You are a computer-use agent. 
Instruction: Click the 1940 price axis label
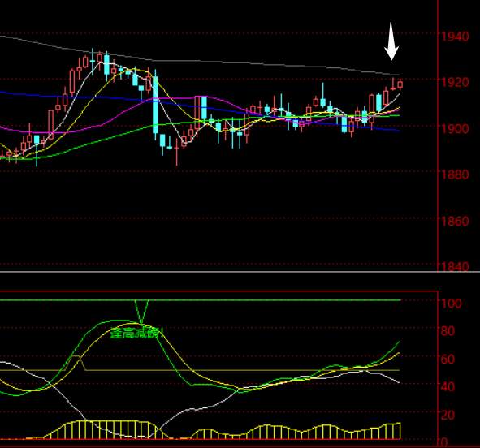pyautogui.click(x=455, y=37)
